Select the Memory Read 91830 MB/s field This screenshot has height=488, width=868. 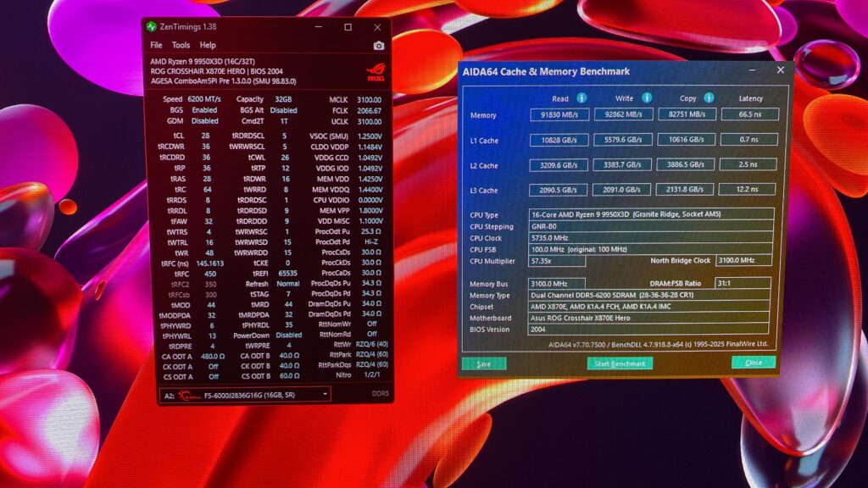tap(559, 114)
